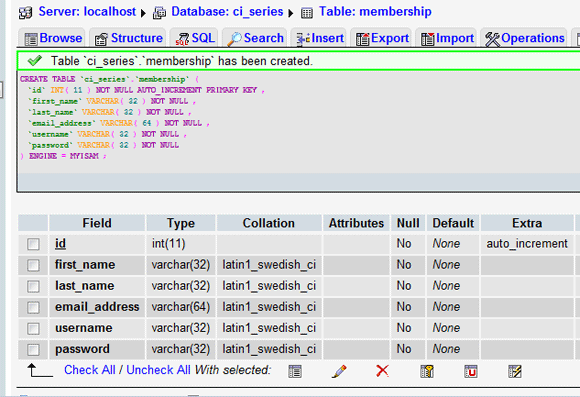The height and width of the screenshot is (397, 580).
Task: Click the Uncheck All link
Action: click(x=158, y=370)
